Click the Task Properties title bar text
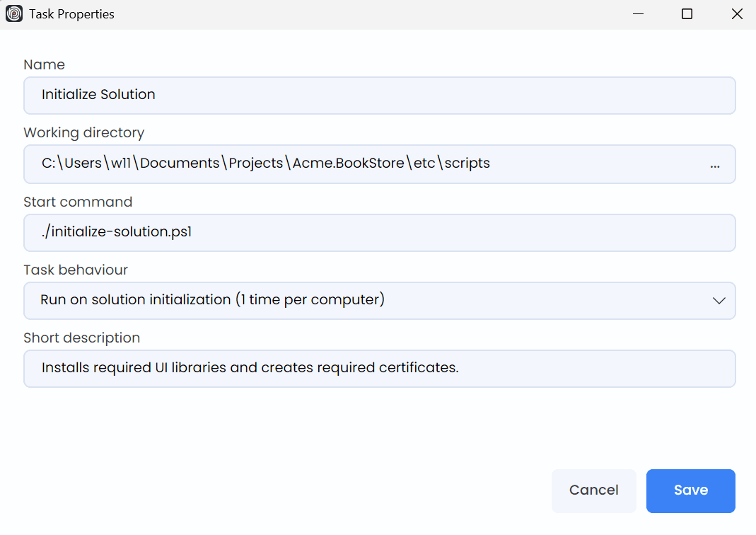 [71, 13]
